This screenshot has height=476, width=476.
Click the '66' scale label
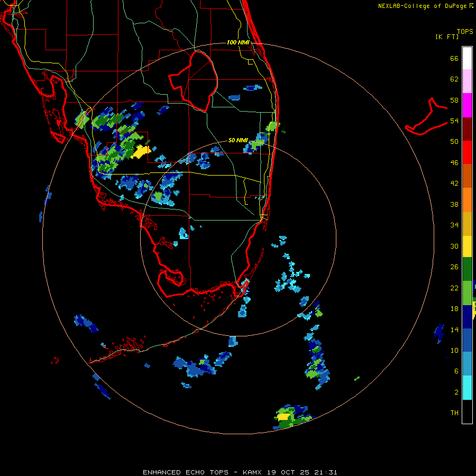coord(454,58)
